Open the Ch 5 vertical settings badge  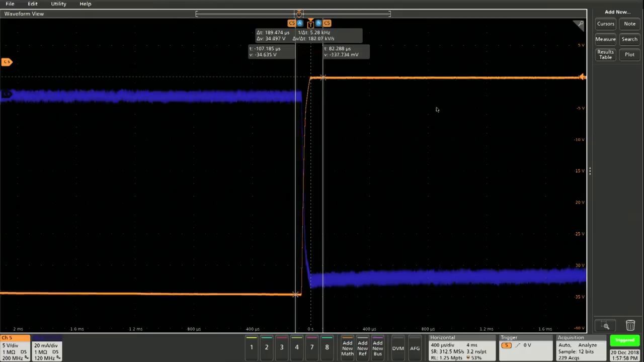[x=15, y=348]
